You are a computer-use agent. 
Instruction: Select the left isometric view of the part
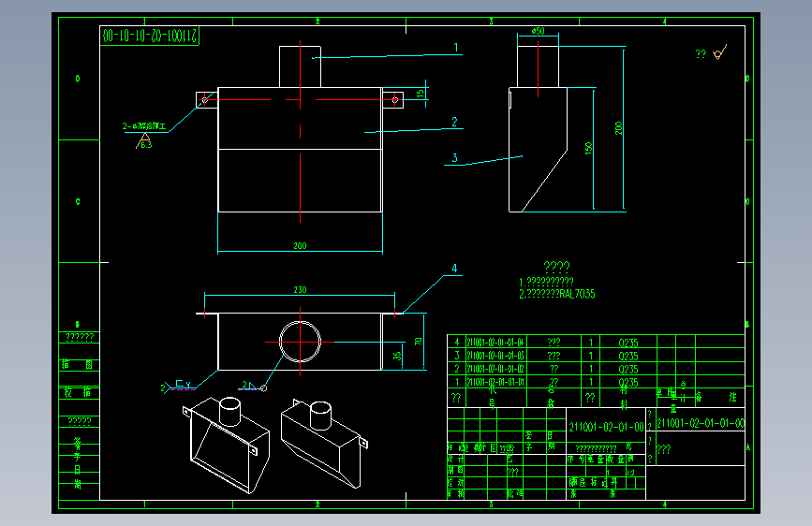click(227, 445)
